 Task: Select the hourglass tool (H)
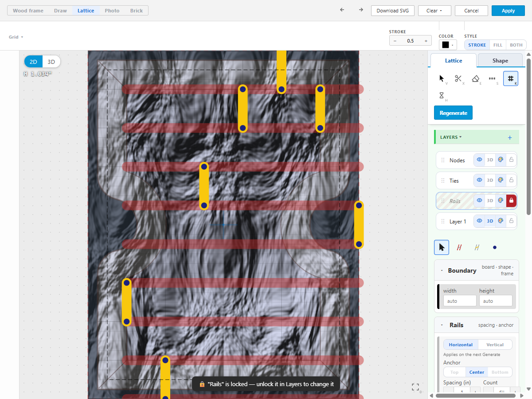click(442, 95)
